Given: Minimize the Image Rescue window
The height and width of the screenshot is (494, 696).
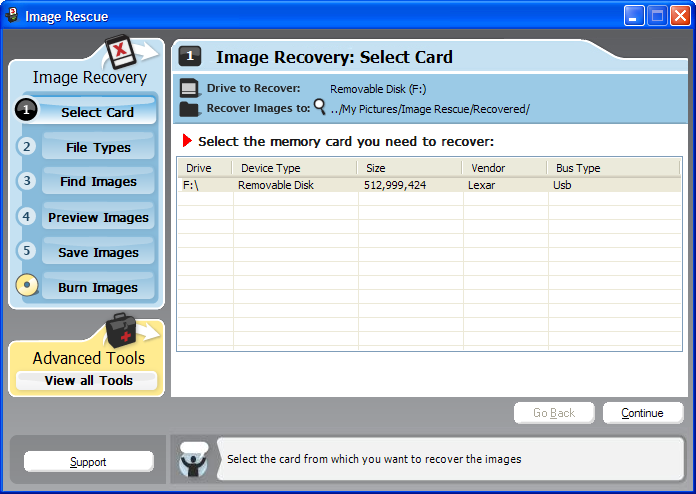Looking at the screenshot, I should click(x=634, y=16).
